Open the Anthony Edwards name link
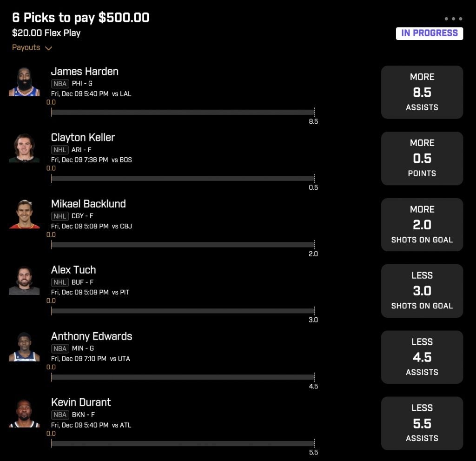 coord(92,336)
